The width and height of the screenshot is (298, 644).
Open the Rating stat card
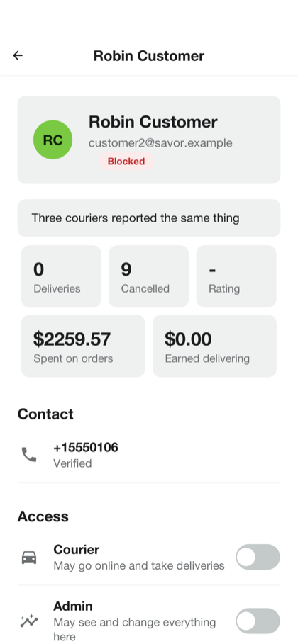point(236,276)
